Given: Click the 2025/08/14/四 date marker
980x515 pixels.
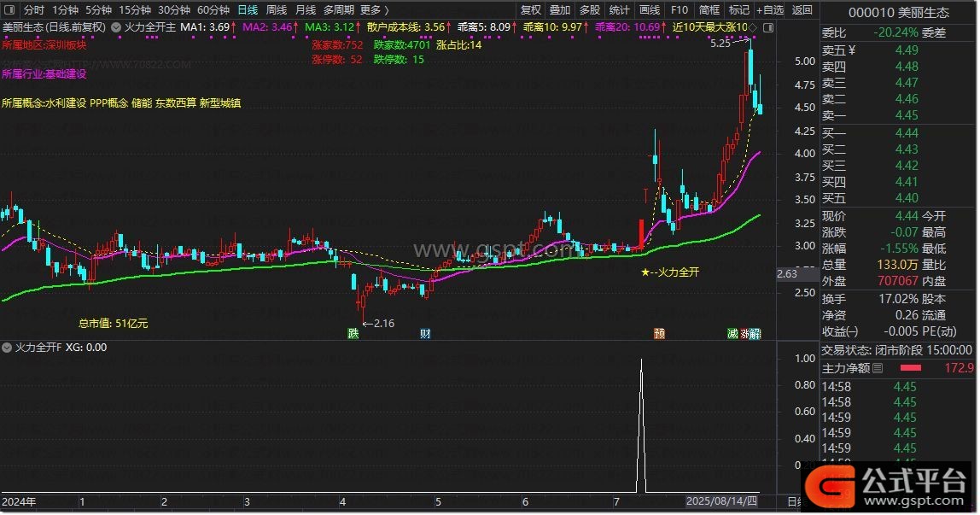Looking at the screenshot, I should [x=722, y=501].
